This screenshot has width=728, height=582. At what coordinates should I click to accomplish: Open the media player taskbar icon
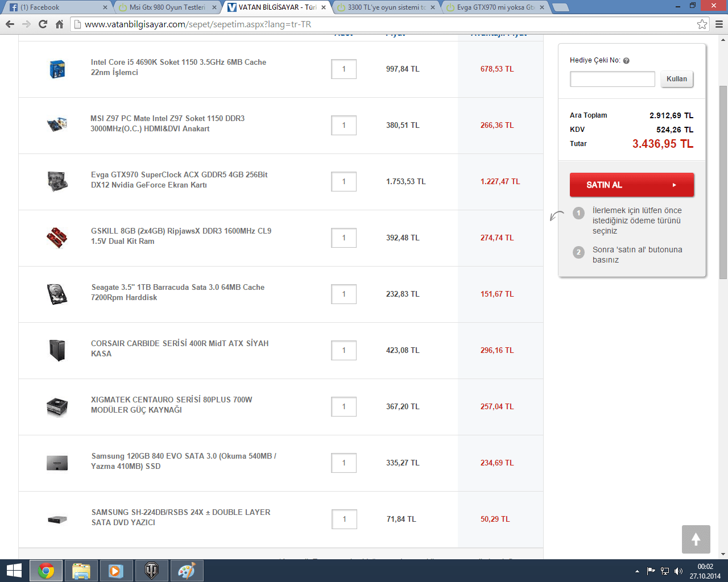tap(117, 571)
